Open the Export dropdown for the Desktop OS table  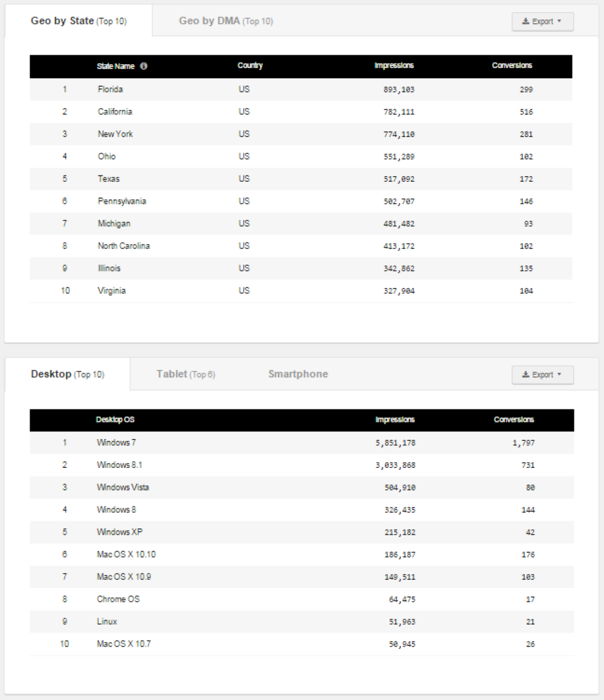pyautogui.click(x=542, y=375)
